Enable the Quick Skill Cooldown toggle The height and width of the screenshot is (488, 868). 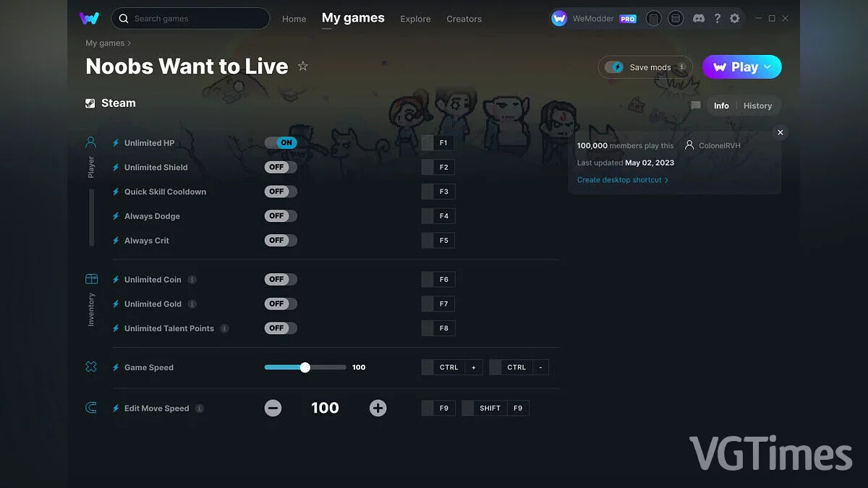coord(281,192)
